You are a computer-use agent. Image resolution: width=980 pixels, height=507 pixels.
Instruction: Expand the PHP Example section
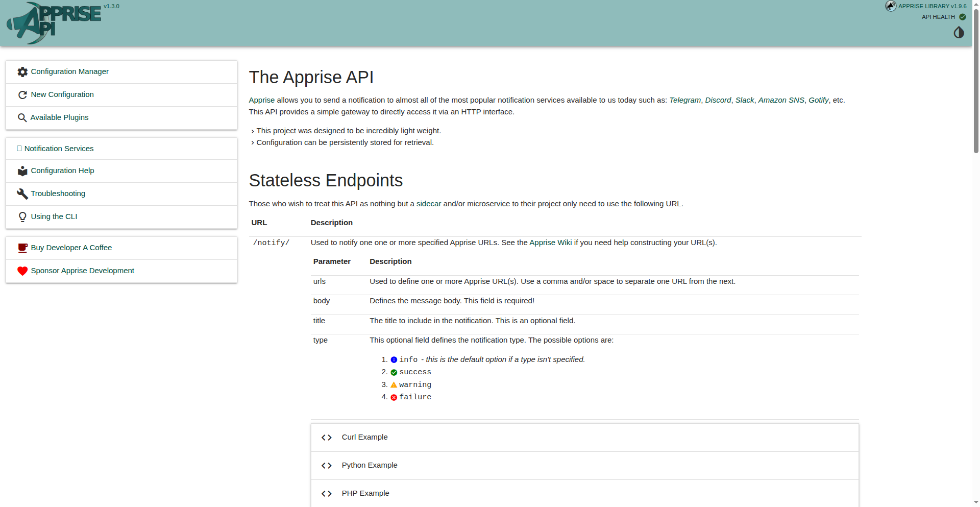[365, 494]
